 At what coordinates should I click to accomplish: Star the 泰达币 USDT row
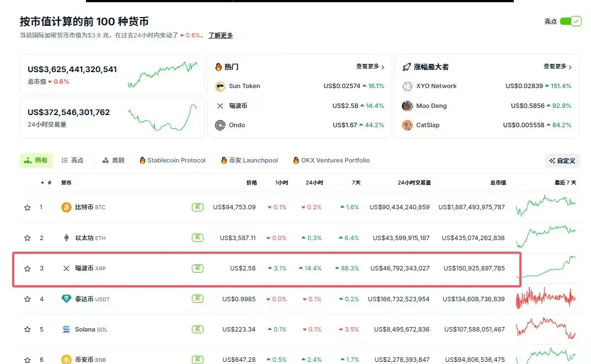28,299
